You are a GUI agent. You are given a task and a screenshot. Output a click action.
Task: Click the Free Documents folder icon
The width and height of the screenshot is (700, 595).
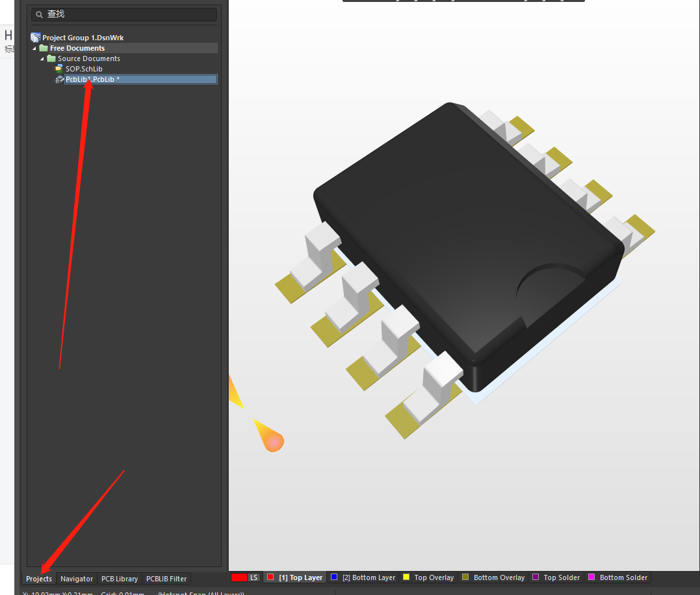tap(44, 47)
